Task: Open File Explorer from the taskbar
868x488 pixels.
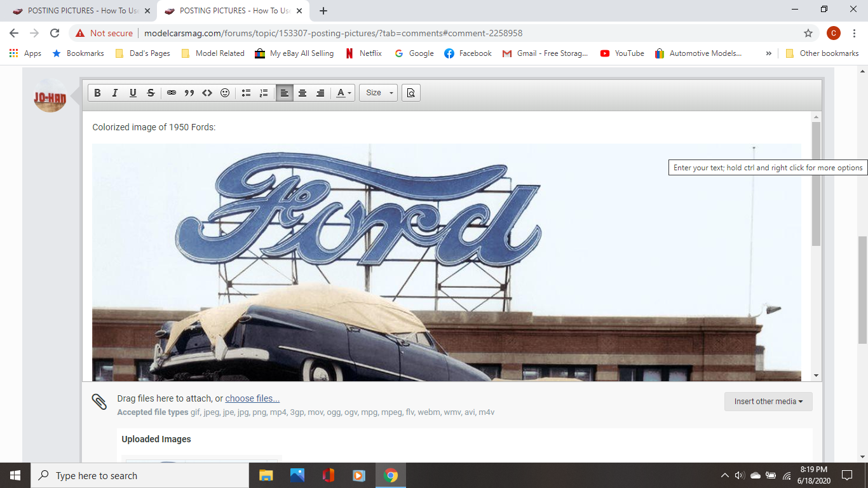Action: coord(266,475)
